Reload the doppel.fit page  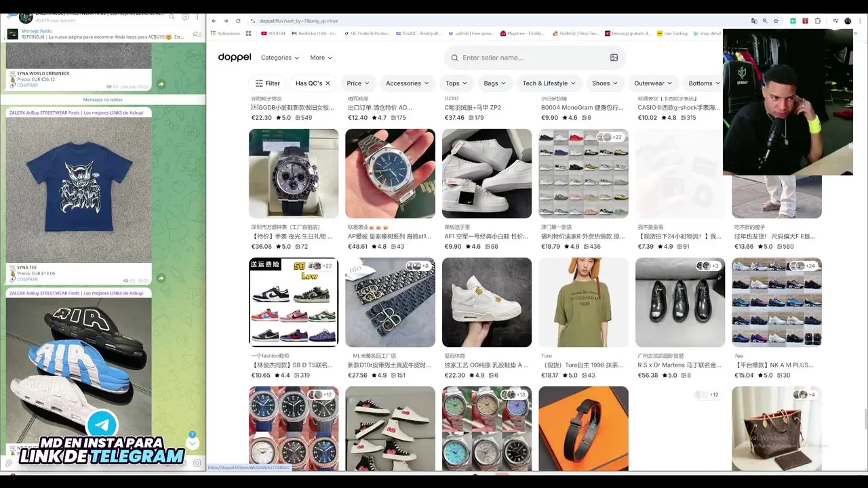coord(237,21)
